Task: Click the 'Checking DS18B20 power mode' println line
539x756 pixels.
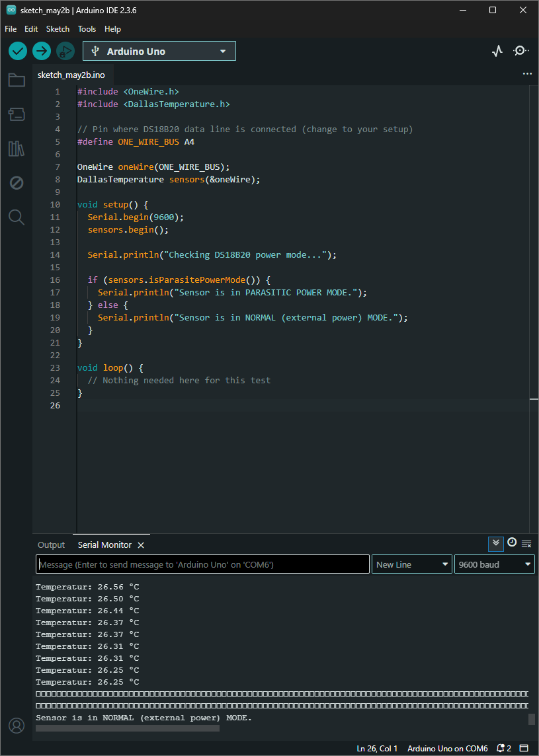Action: 212,254
